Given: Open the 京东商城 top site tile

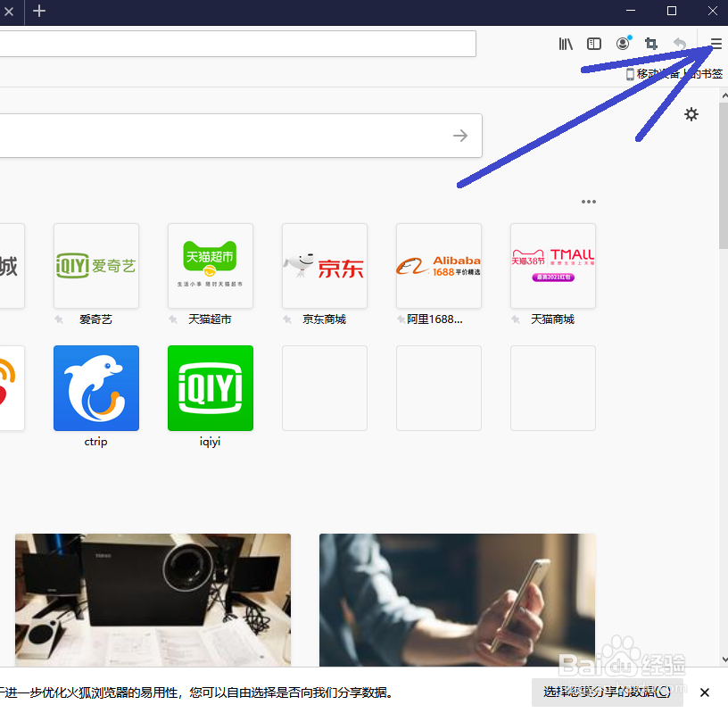Looking at the screenshot, I should coord(325,266).
